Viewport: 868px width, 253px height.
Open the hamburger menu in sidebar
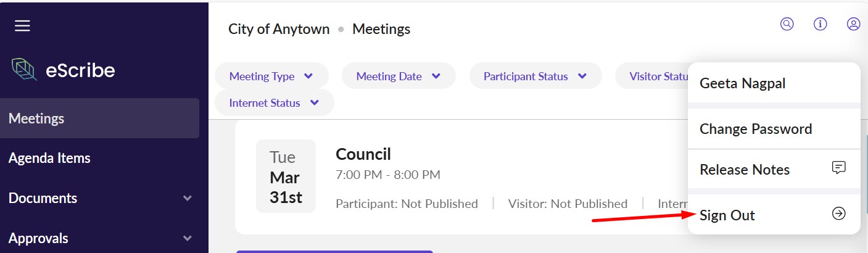point(22,26)
